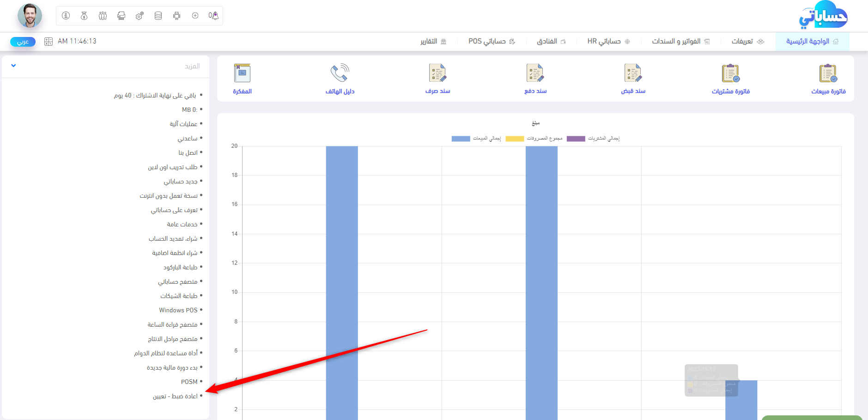Click the people group icon

pos(103,16)
